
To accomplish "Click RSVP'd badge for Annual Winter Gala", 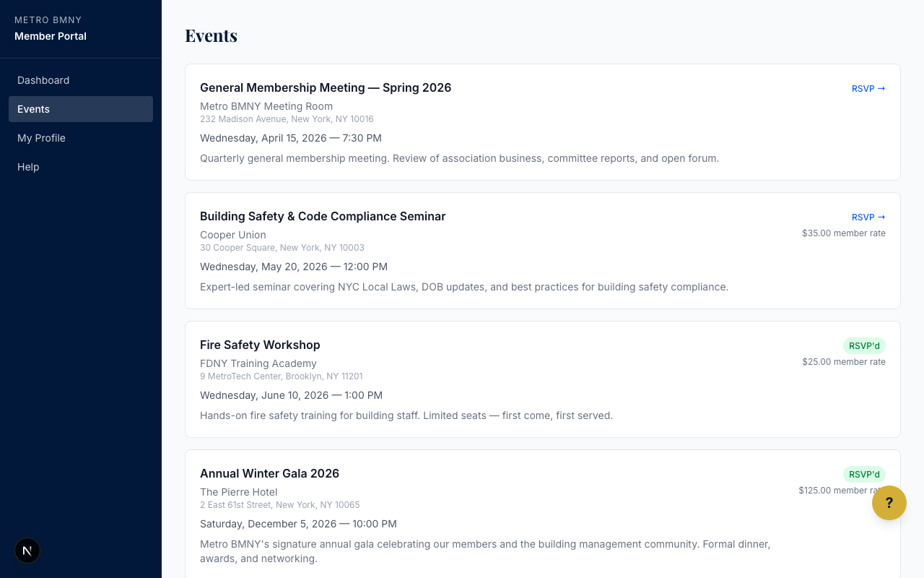I will [x=863, y=475].
